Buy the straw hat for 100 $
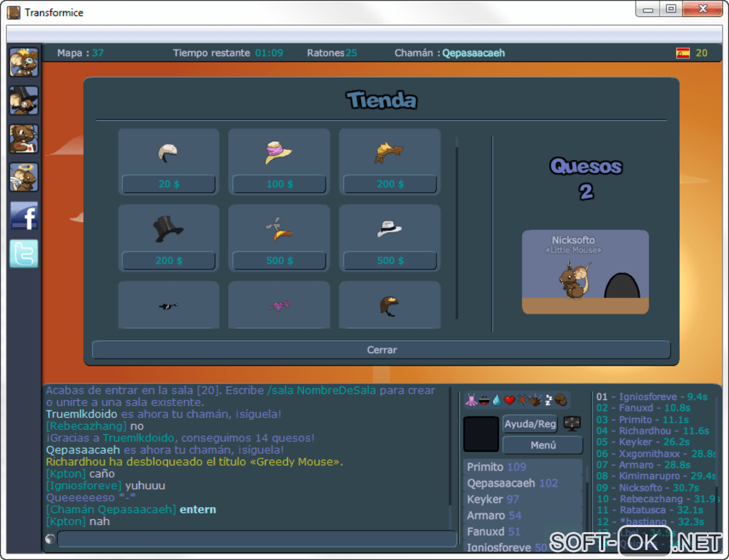Viewport: 729px width, 560px height. pos(279,184)
